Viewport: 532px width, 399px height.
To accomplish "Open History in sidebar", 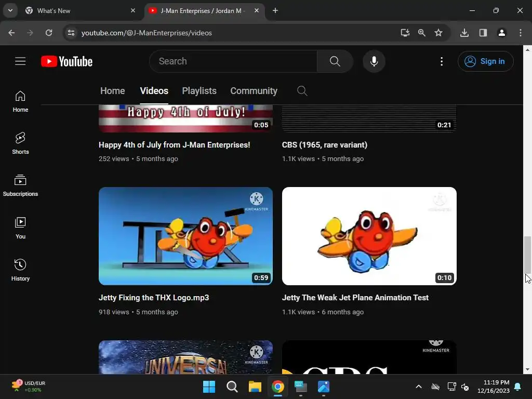I will 20,270.
